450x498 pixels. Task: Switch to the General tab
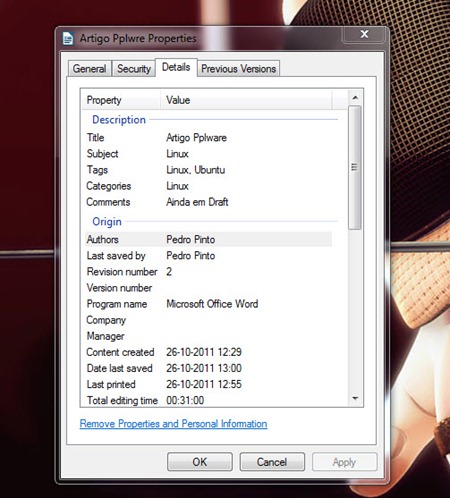89,69
